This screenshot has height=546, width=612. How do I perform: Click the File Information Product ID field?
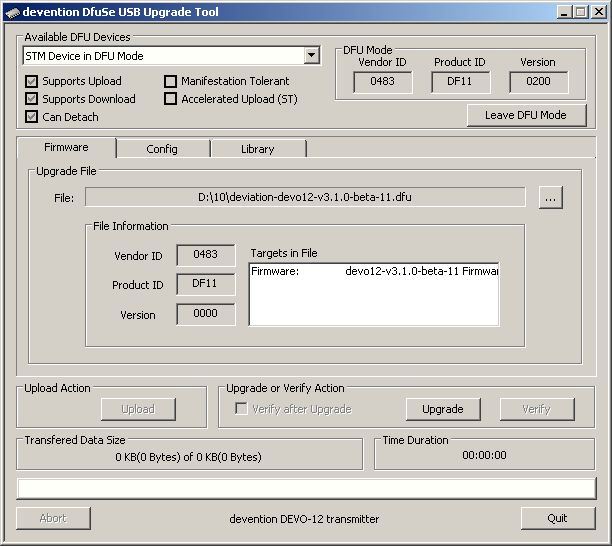click(206, 284)
